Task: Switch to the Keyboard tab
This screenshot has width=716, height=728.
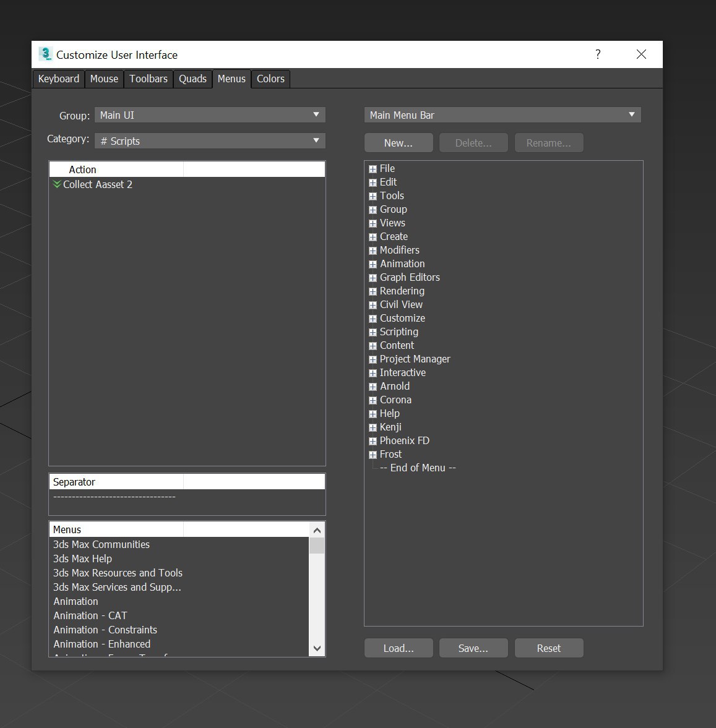Action: (x=59, y=79)
